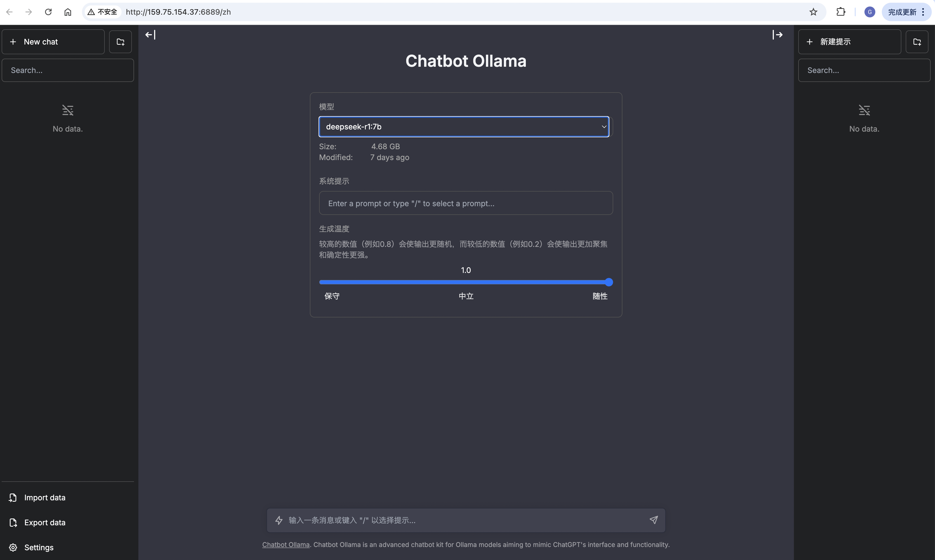Viewport: 935px width, 560px height.
Task: Click the Export data icon
Action: [x=13, y=522]
